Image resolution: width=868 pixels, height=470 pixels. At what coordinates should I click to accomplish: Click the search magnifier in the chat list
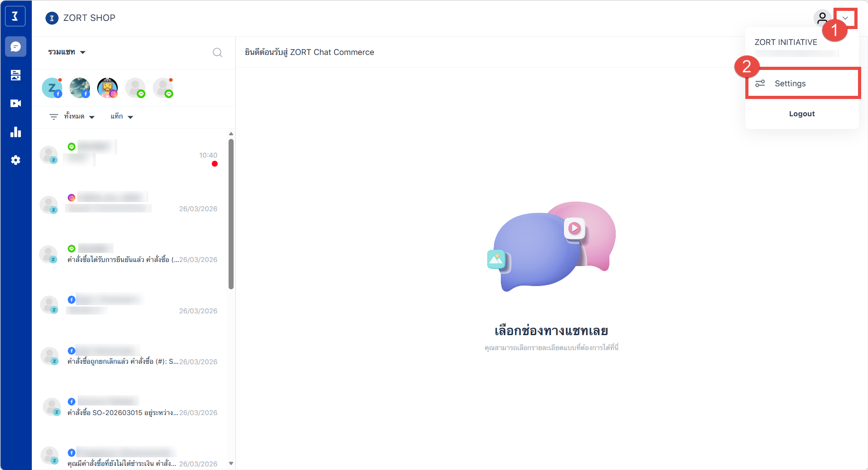pos(217,53)
